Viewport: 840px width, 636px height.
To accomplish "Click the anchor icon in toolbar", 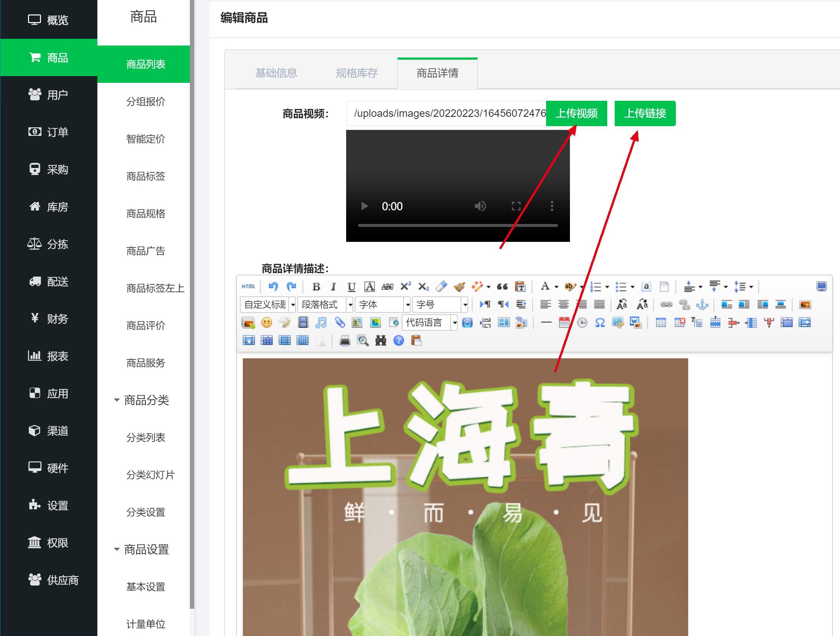I will click(x=702, y=305).
